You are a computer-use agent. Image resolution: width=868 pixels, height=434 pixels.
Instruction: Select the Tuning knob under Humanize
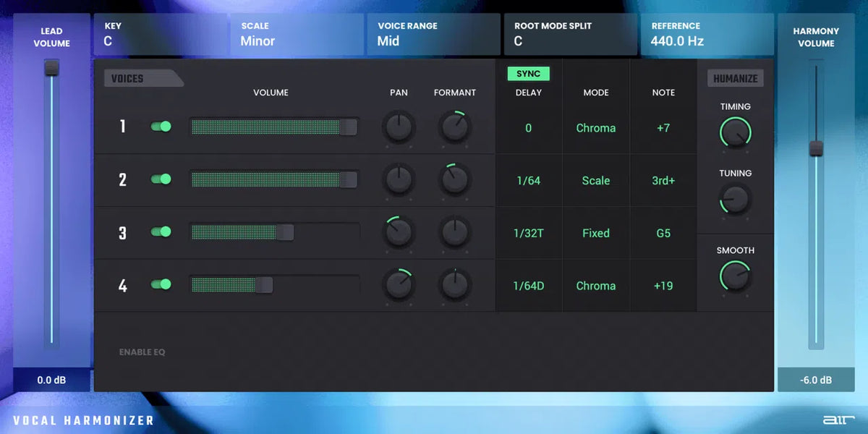[x=735, y=200]
